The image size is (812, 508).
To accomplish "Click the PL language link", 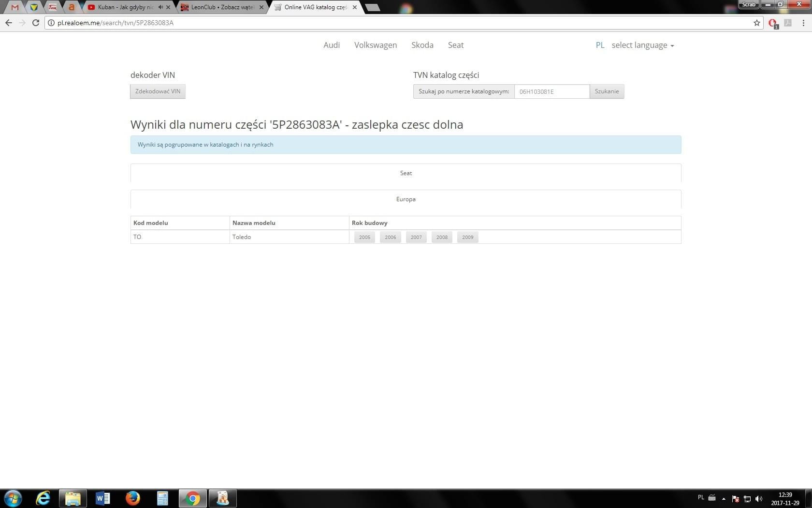I will (600, 45).
